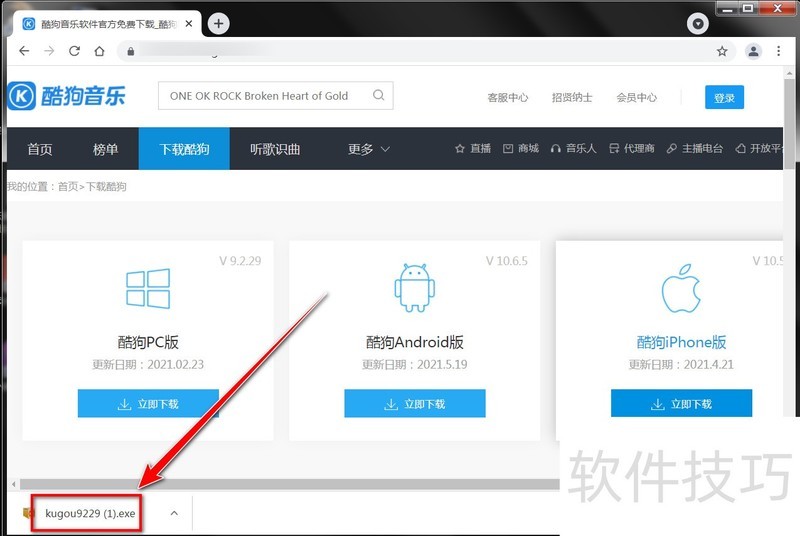Click the 酷狗Android版 title
800x536 pixels.
coord(414,342)
